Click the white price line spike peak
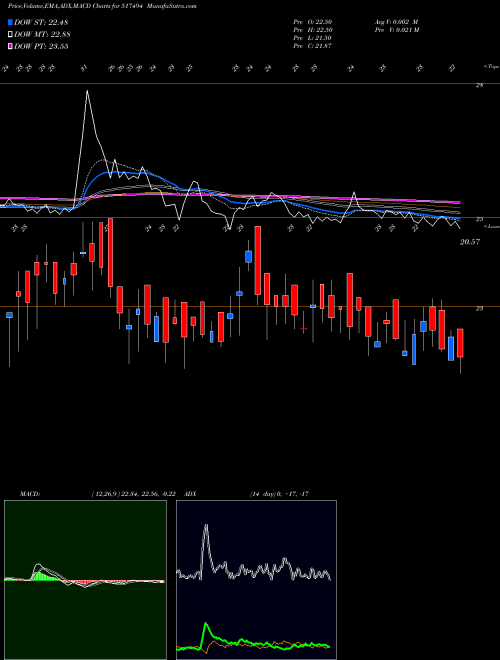Image resolution: width=500 pixels, height=660 pixels. click(87, 91)
